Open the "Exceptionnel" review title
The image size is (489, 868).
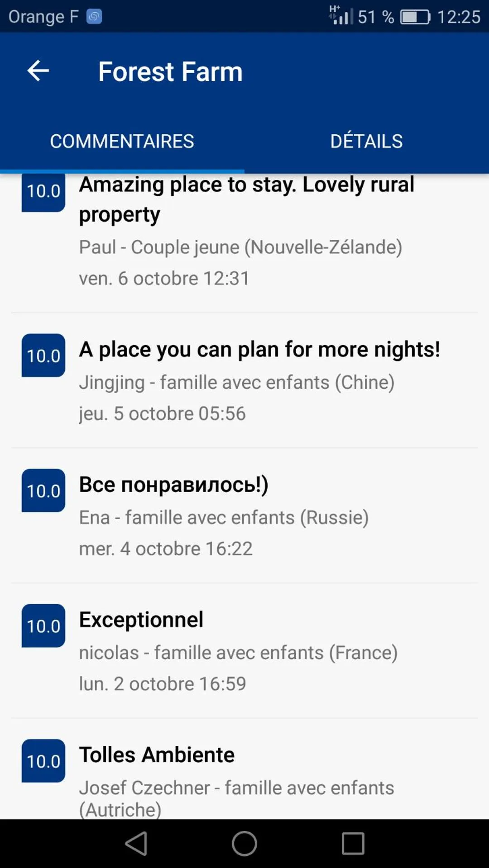pyautogui.click(x=141, y=620)
